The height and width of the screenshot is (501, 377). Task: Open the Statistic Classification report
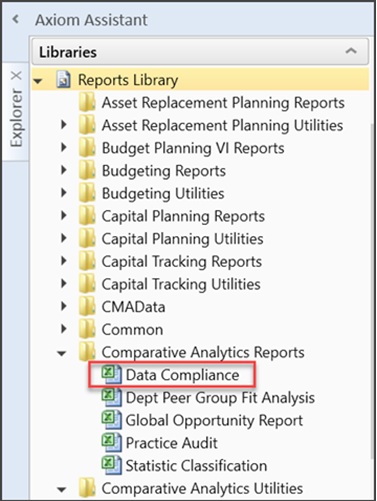(x=196, y=466)
